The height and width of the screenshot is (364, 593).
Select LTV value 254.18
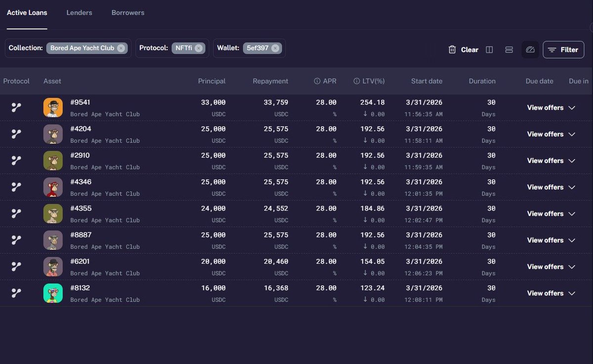373,102
